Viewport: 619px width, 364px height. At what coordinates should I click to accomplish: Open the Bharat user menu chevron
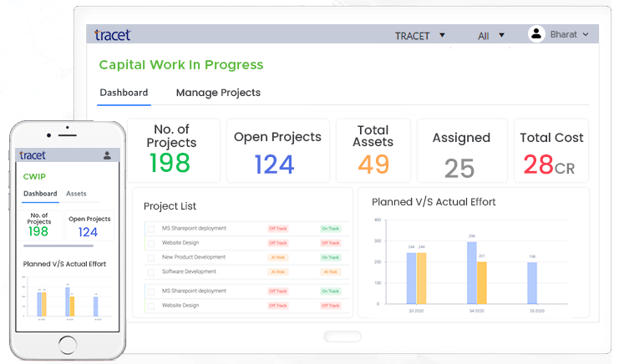(x=585, y=34)
